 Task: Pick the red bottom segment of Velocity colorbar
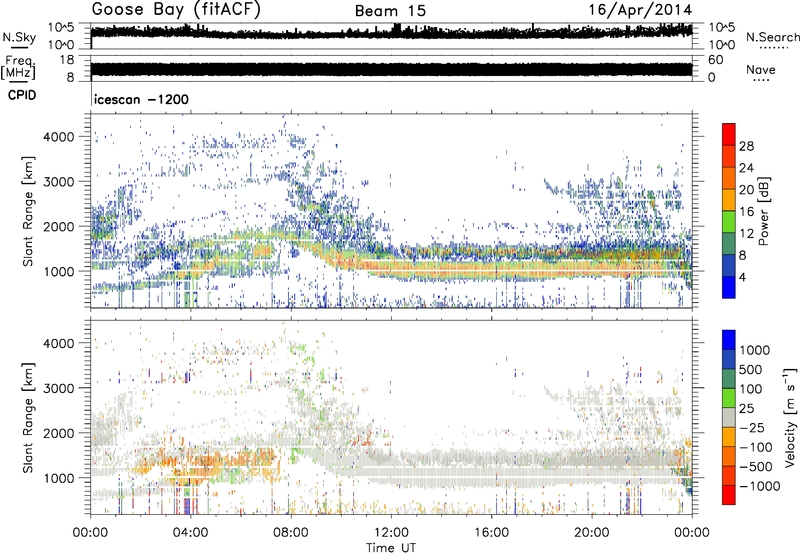coord(729,495)
